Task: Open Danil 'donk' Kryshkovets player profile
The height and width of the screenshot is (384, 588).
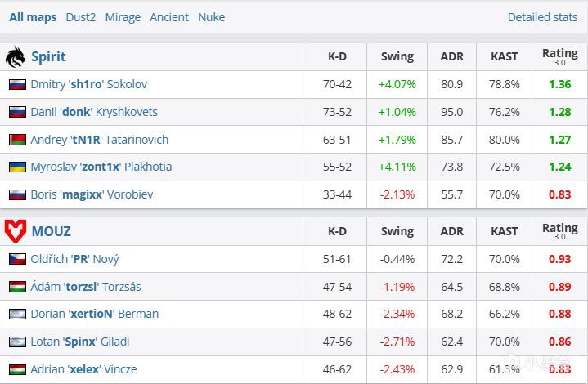Action: [94, 112]
